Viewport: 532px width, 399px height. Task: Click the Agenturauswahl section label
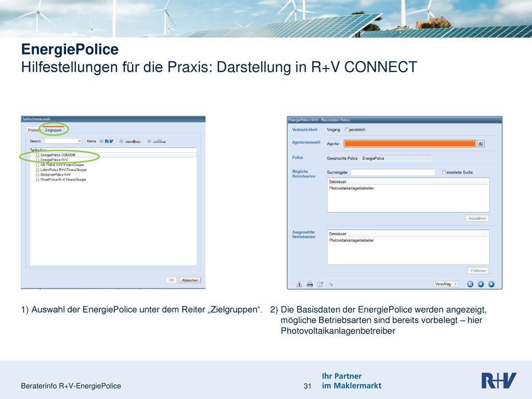click(x=306, y=142)
